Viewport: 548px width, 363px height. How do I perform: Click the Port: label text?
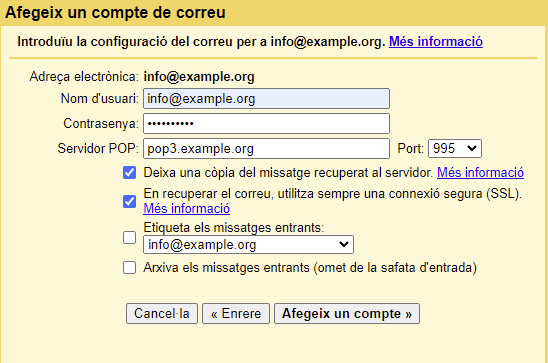point(410,149)
